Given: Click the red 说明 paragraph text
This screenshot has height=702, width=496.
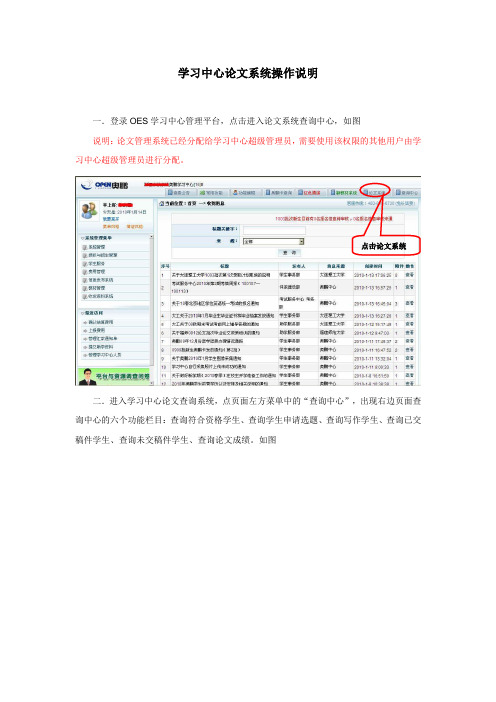Looking at the screenshot, I should click(x=248, y=150).
